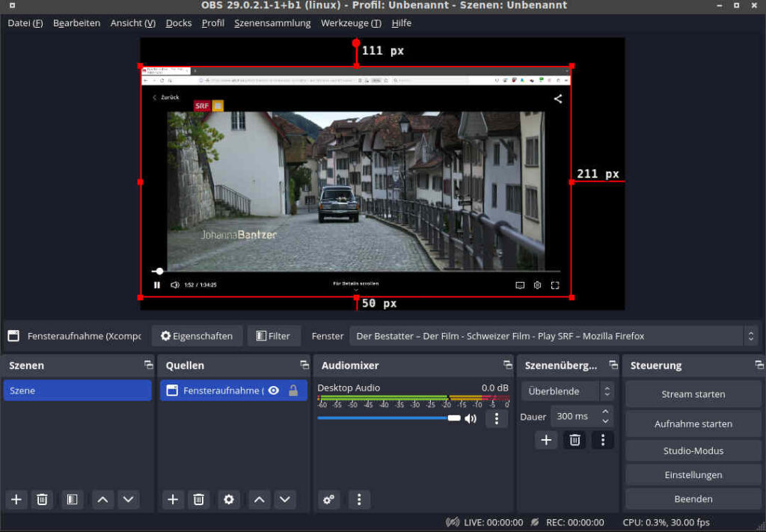The height and width of the screenshot is (532, 766).
Task: Click the subtitles icon in preview player
Action: tap(520, 285)
